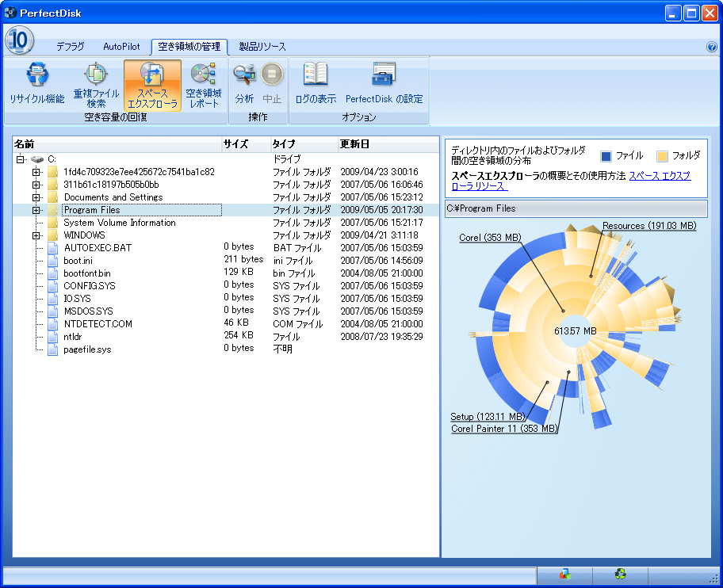Open the リサイクル機能 recycle tool
The height and width of the screenshot is (588, 723).
pos(37,84)
